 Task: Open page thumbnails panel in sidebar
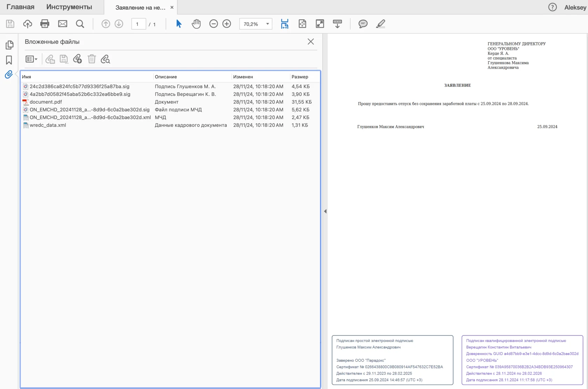pyautogui.click(x=9, y=45)
